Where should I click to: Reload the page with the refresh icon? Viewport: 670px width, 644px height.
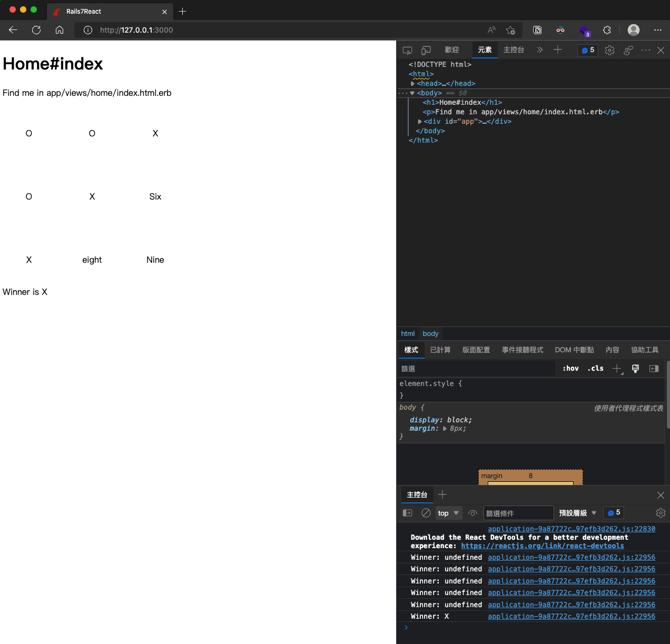36,30
